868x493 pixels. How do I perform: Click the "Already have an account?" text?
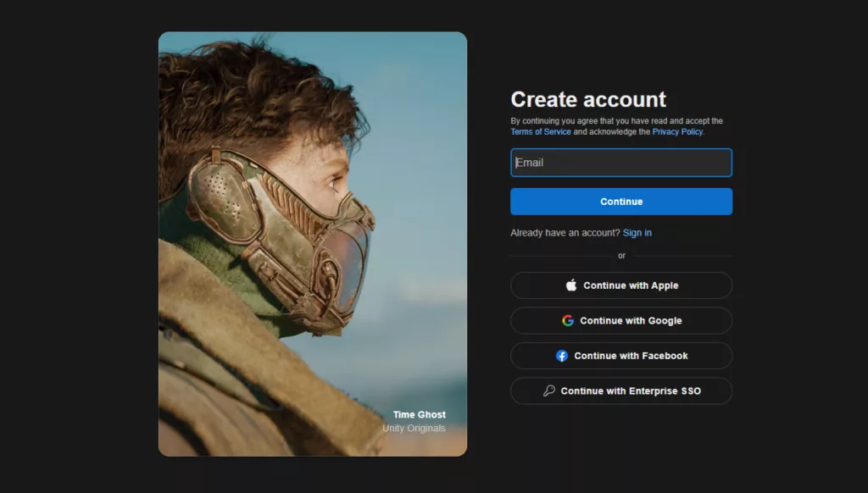tap(565, 233)
